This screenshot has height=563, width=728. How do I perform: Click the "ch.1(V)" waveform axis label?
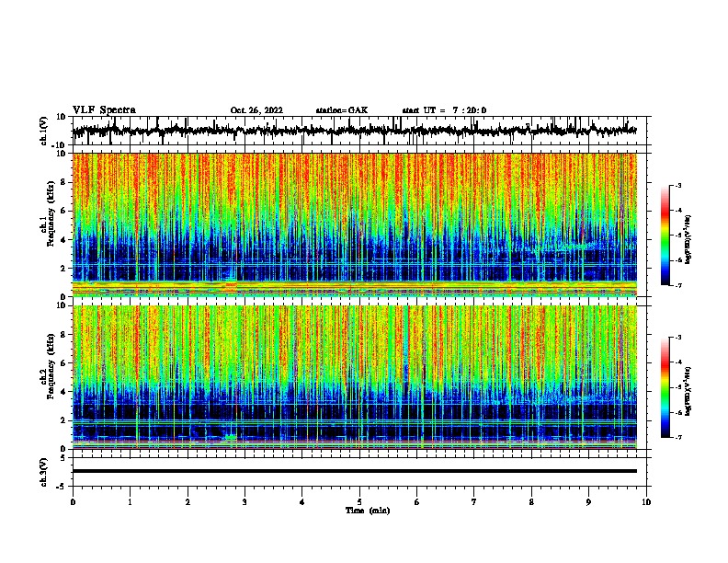pos(44,131)
